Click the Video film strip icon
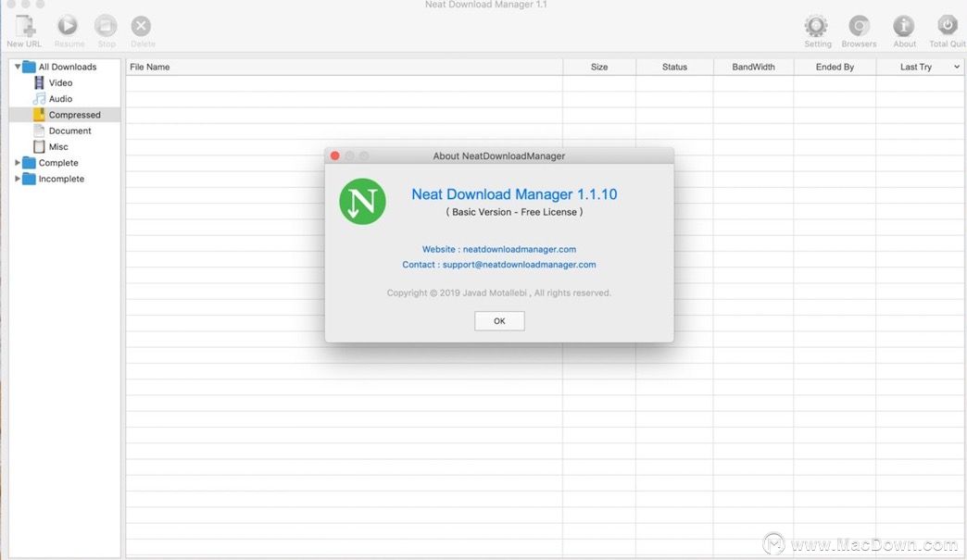Image resolution: width=967 pixels, height=560 pixels. (x=40, y=82)
